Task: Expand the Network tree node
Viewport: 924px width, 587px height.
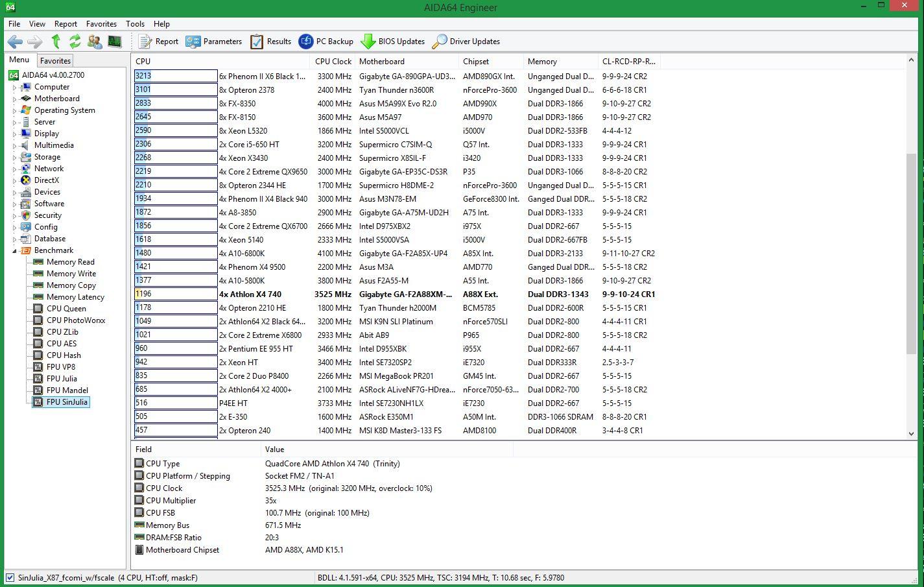Action: click(x=15, y=169)
